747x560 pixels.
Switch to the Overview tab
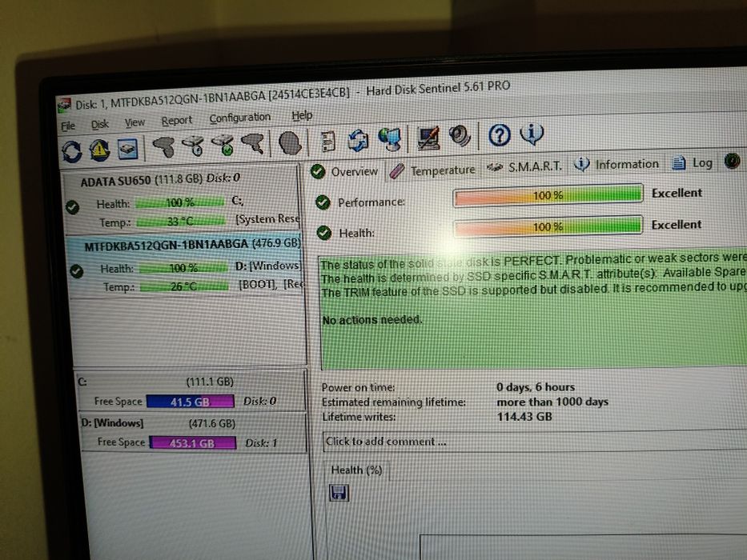344,171
